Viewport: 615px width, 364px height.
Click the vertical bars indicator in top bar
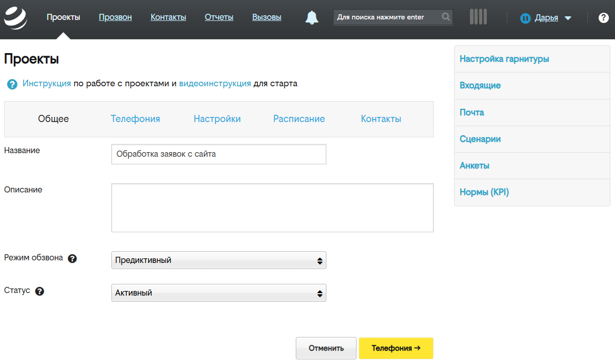(478, 16)
